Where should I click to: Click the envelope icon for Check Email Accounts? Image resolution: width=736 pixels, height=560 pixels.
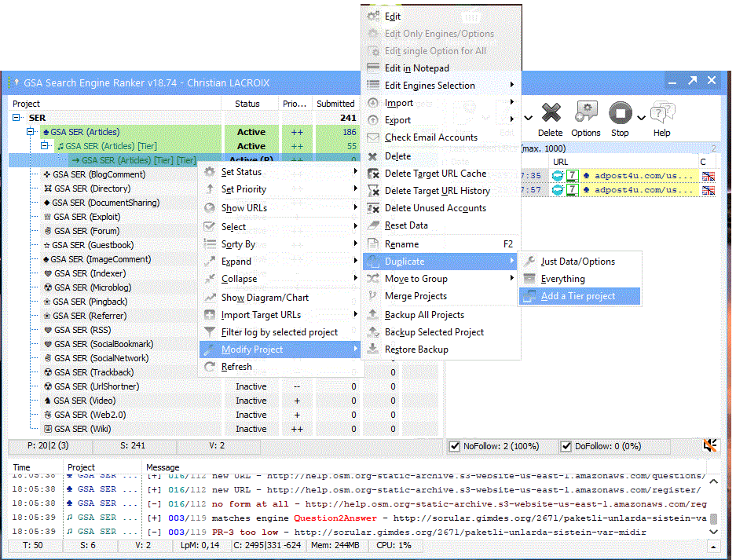373,137
